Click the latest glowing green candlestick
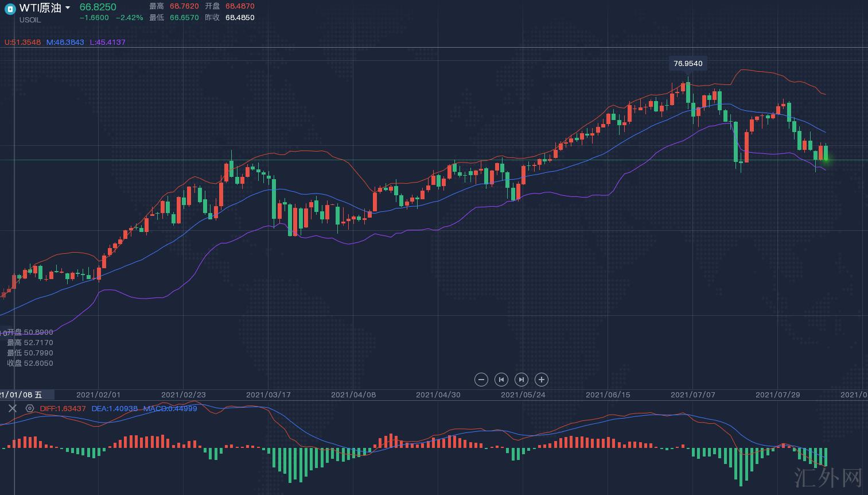The height and width of the screenshot is (495, 868). click(826, 153)
